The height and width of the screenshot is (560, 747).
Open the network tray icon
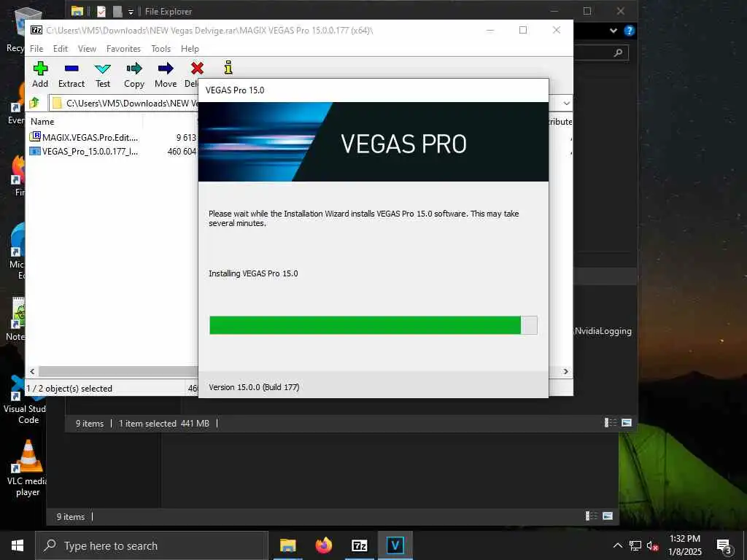635,545
